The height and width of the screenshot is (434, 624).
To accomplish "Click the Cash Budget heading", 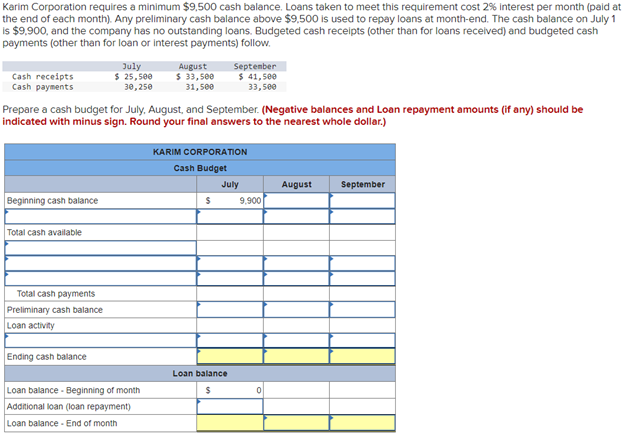I will pyautogui.click(x=200, y=168).
